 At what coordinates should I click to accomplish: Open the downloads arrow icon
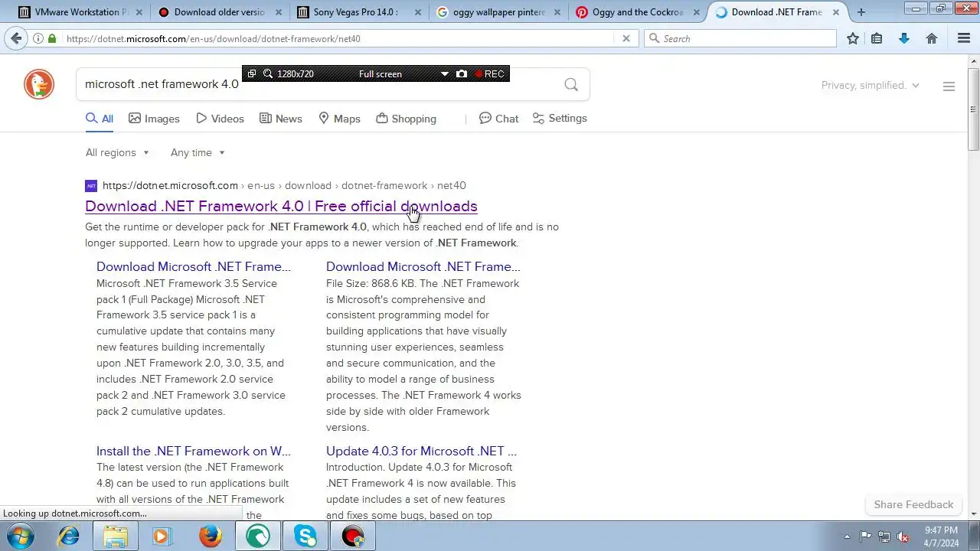click(904, 38)
